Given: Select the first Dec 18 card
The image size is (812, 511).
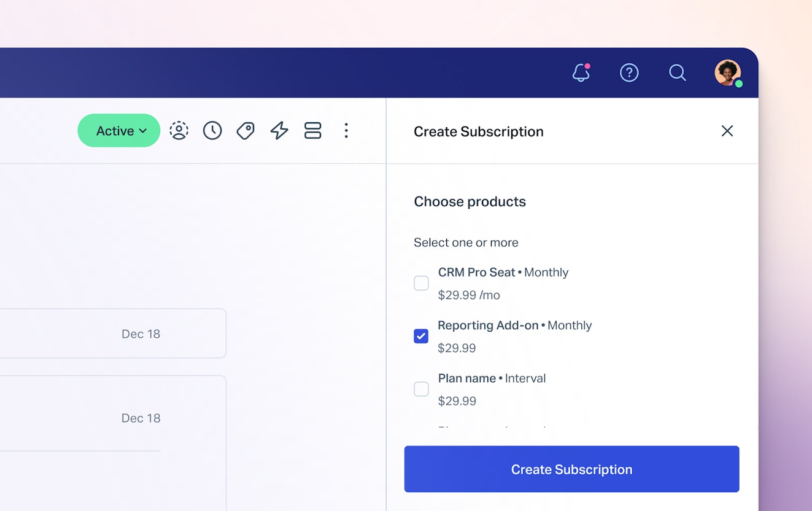Looking at the screenshot, I should 110,334.
